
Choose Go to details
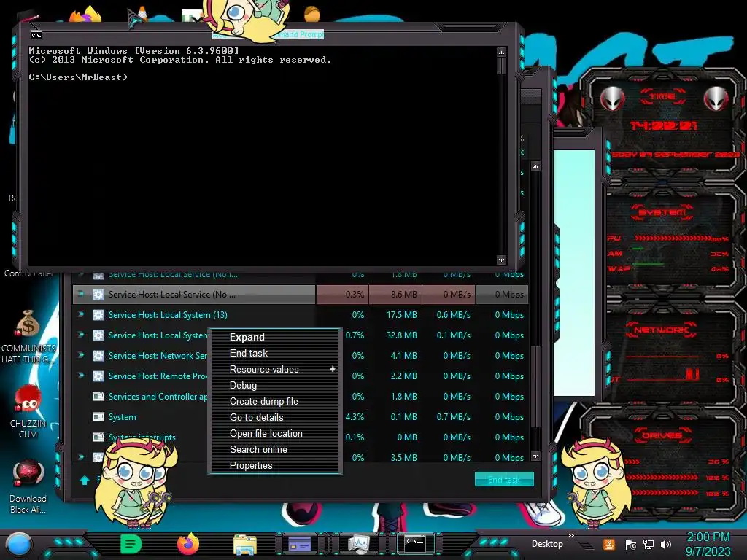(256, 418)
